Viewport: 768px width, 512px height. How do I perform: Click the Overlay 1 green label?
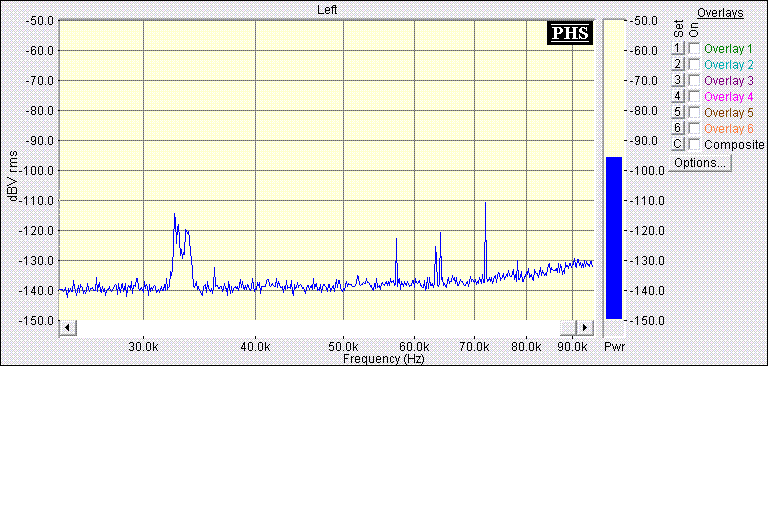[x=728, y=49]
